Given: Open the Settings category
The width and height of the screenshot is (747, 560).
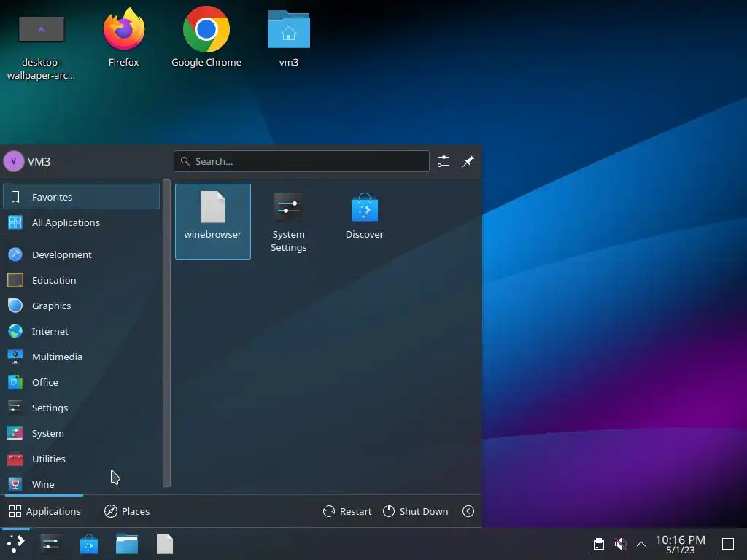Looking at the screenshot, I should coord(82,408).
